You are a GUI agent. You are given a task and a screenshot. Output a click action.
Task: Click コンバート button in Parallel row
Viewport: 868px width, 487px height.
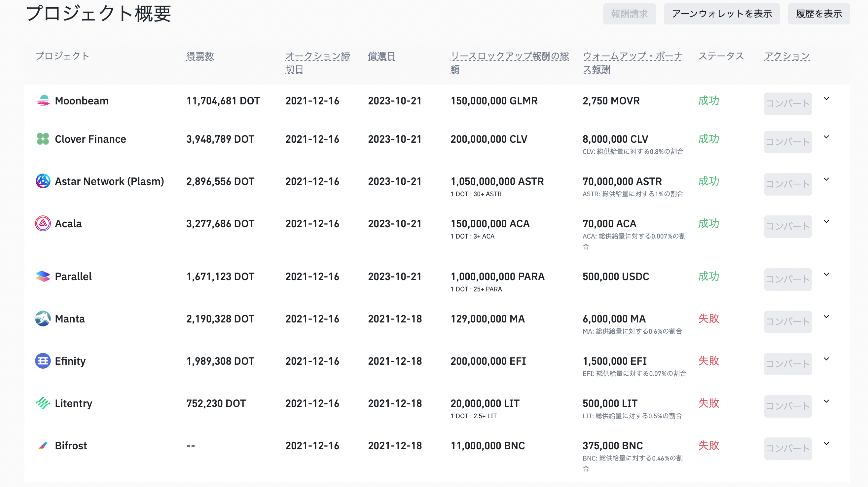pos(788,280)
